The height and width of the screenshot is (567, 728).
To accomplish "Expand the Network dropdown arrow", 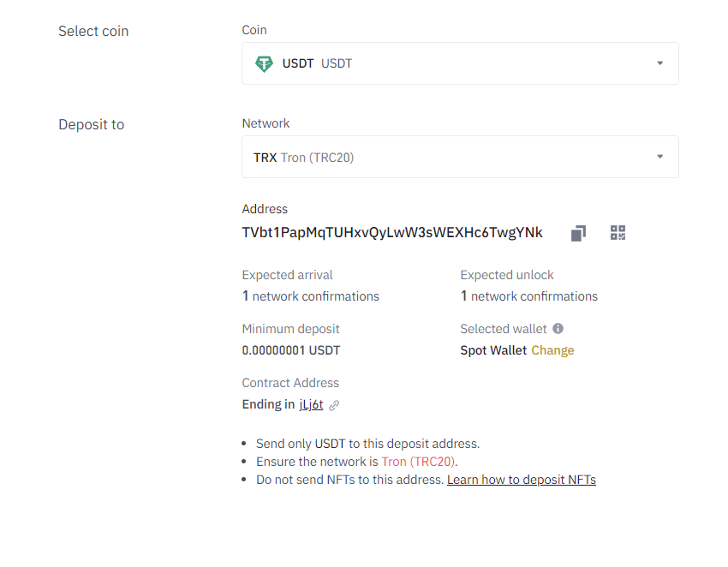I will coord(659,157).
